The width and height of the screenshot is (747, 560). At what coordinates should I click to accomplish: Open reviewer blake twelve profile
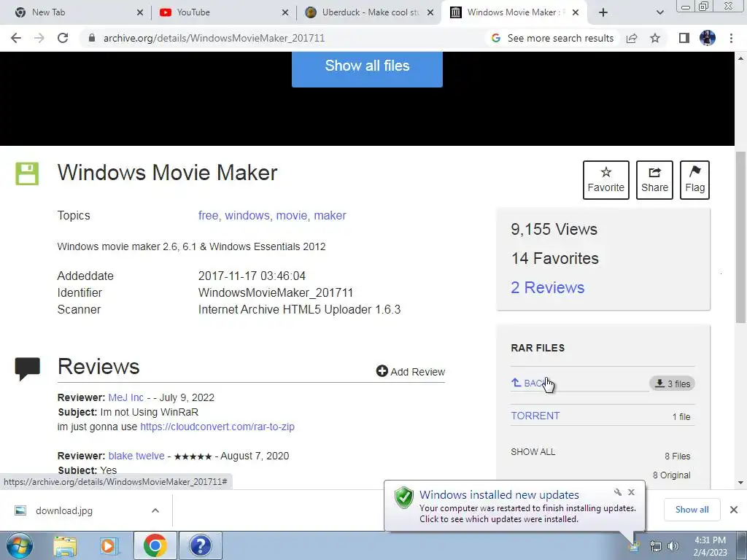136,456
